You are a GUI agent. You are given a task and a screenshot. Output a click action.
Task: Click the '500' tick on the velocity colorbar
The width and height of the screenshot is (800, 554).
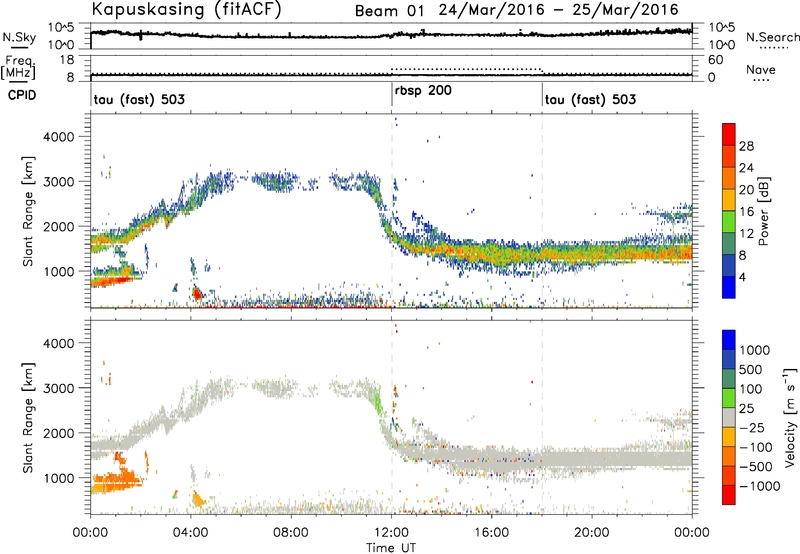751,369
